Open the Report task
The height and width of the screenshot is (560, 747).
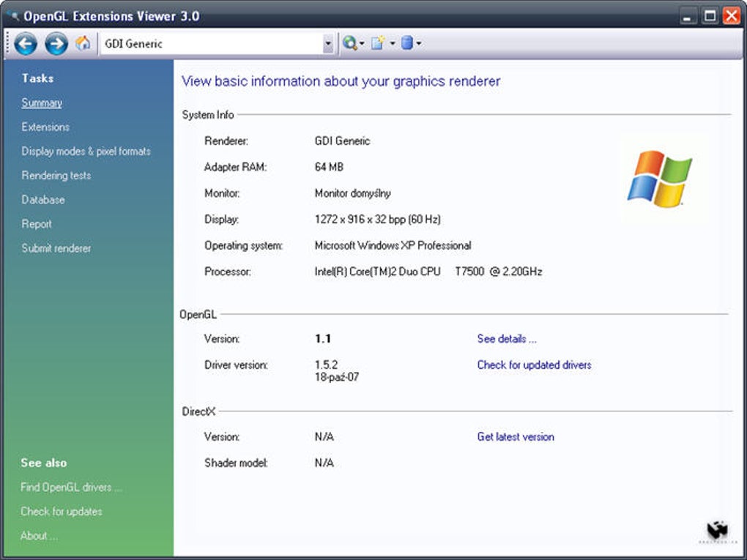pos(36,224)
